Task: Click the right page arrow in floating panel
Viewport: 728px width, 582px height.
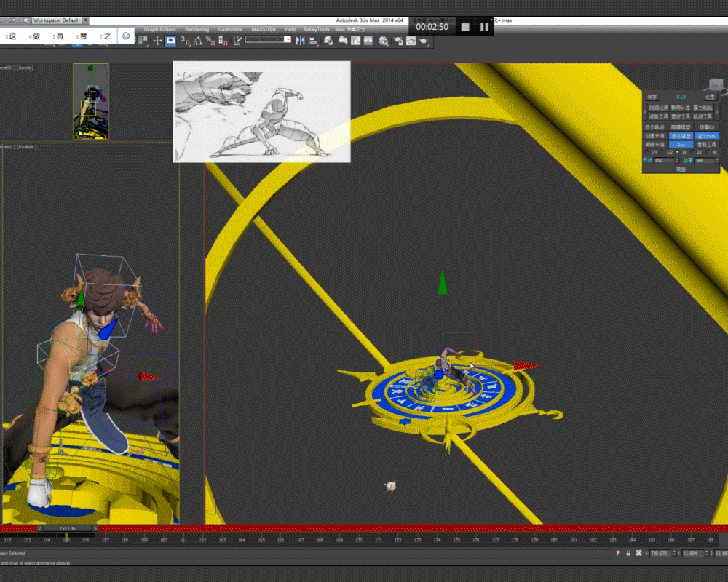Action: [717, 112]
